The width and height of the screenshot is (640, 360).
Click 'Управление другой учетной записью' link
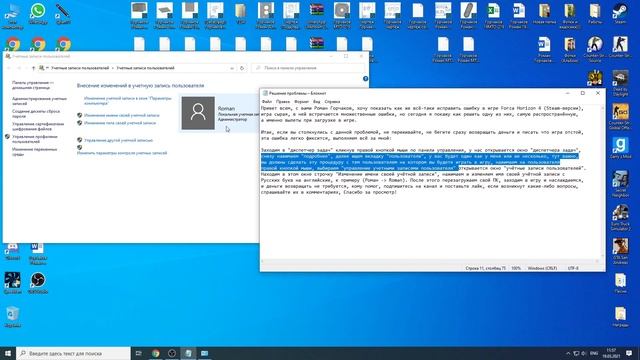118,140
